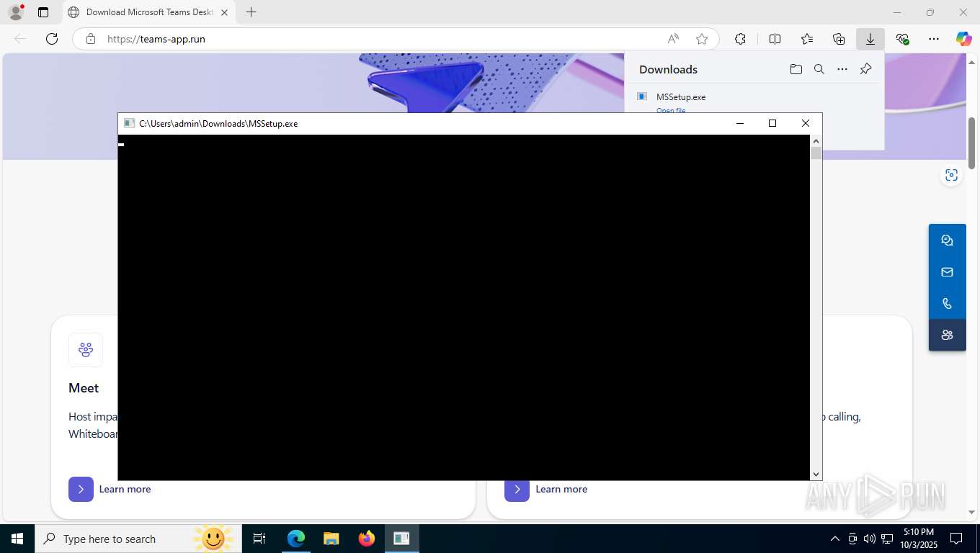Launch Copilot from the toolbar
This screenshot has height=553, width=980.
pyautogui.click(x=964, y=39)
